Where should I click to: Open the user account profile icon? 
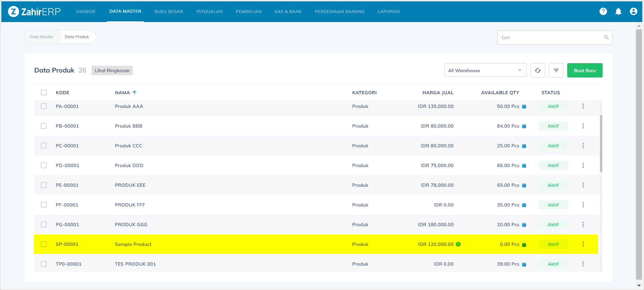click(x=633, y=11)
